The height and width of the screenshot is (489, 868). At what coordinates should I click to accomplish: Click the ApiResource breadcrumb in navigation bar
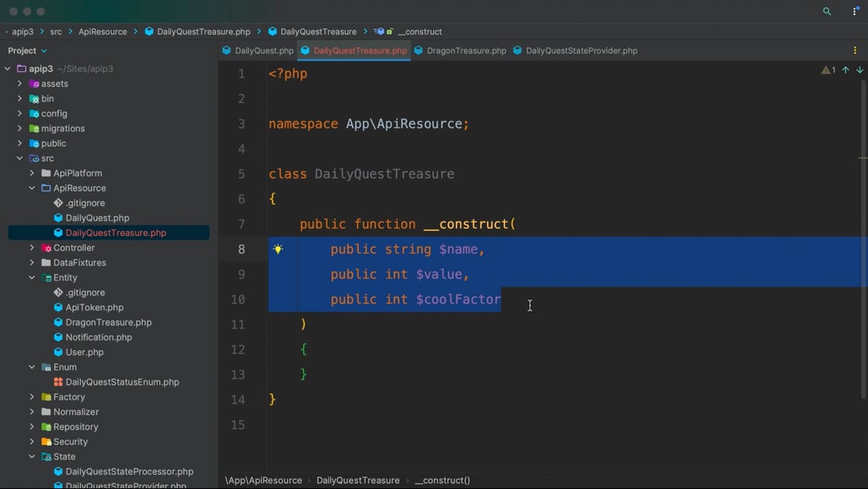click(103, 32)
